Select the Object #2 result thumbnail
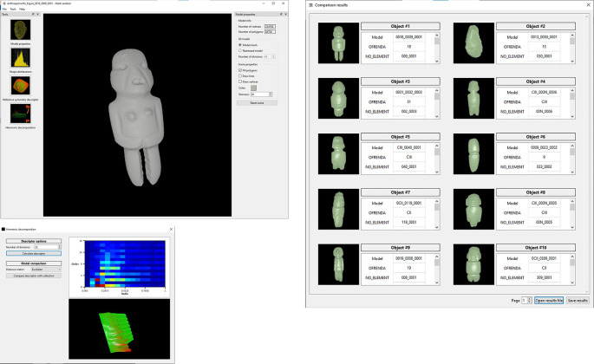The image size is (594, 364). 473,42
